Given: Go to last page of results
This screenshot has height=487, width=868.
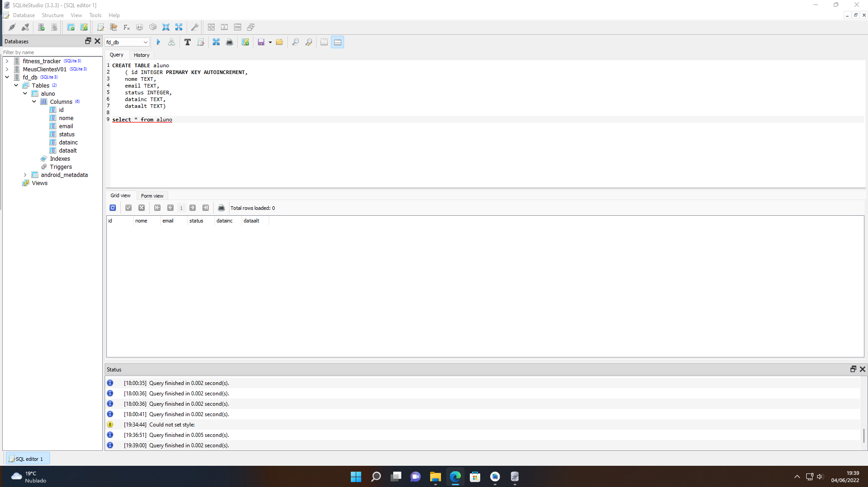Looking at the screenshot, I should click(206, 208).
